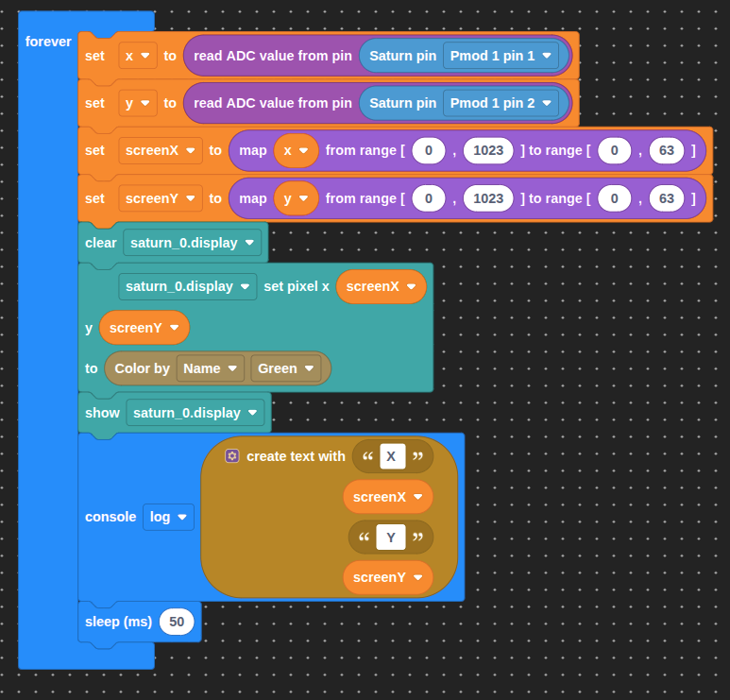Image resolution: width=730 pixels, height=700 pixels.
Task: Open console log level dropdown
Action: coord(168,517)
